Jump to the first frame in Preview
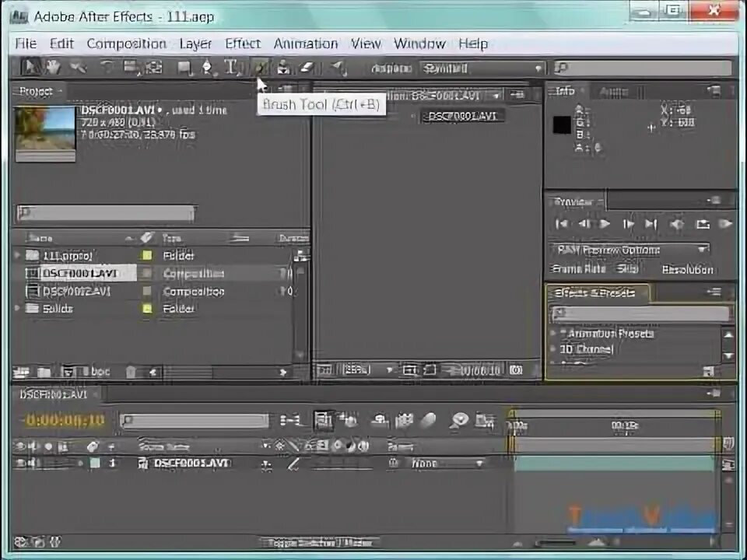The image size is (747, 560). [562, 224]
